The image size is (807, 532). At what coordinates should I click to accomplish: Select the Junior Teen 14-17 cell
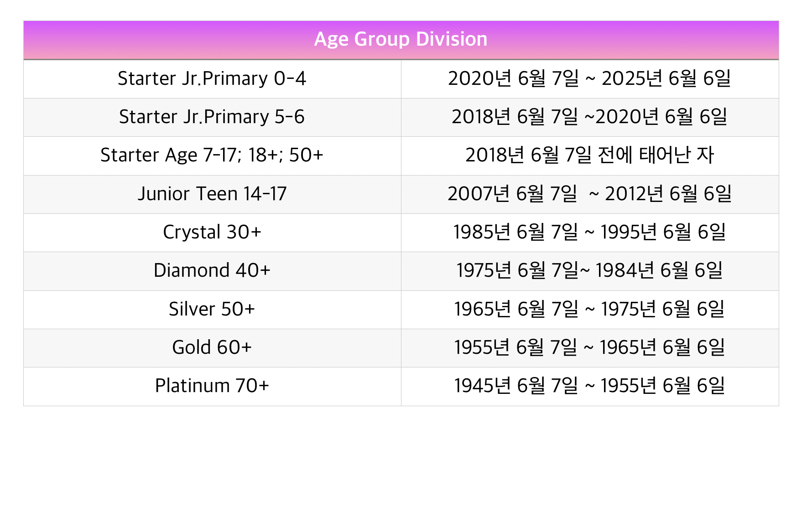click(x=212, y=194)
